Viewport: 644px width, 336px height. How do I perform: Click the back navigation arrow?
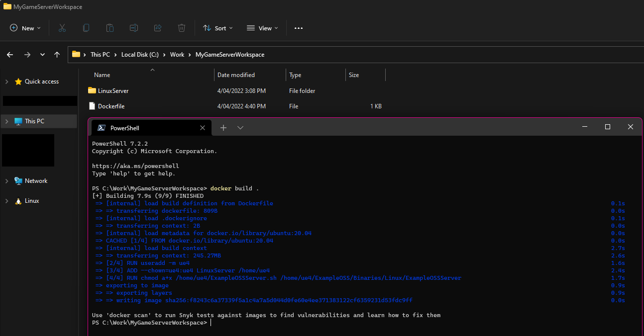coord(10,55)
